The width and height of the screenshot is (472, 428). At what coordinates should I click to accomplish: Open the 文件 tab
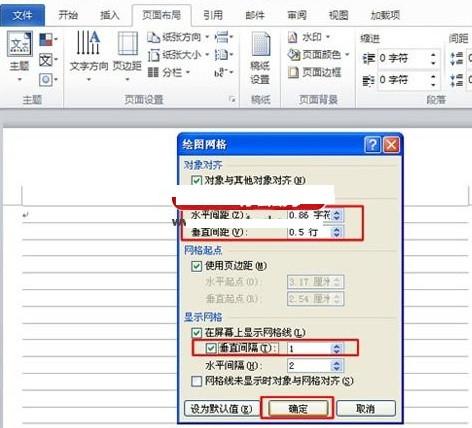[x=22, y=15]
